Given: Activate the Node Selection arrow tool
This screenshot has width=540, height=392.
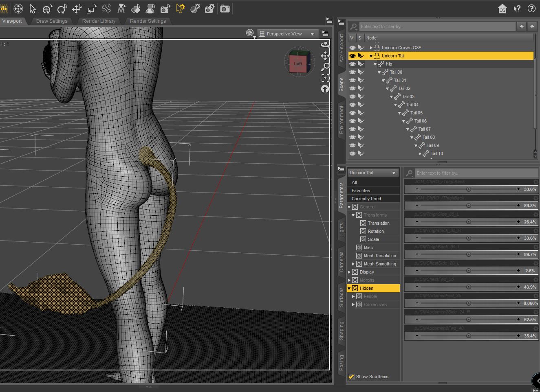Looking at the screenshot, I should point(33,9).
